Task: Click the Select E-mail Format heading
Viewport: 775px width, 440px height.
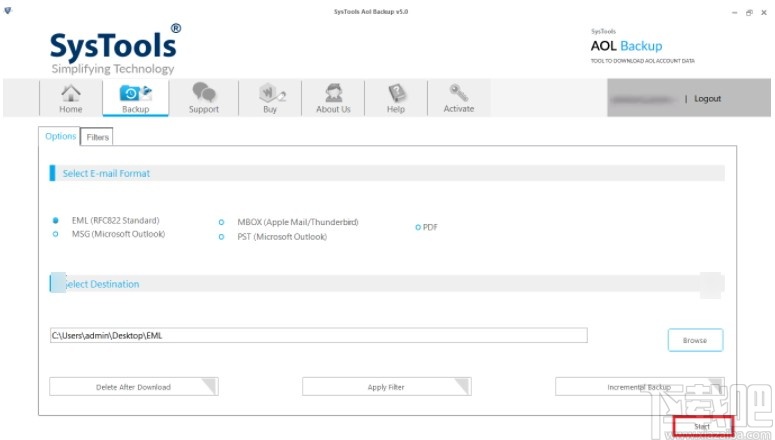Action: tap(106, 174)
